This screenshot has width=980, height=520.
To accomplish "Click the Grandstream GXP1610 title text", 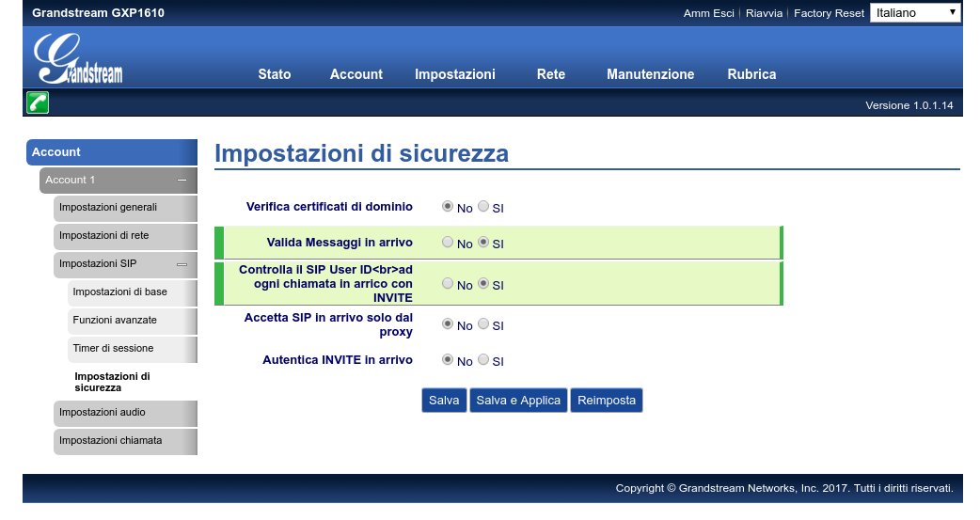I will pyautogui.click(x=98, y=12).
